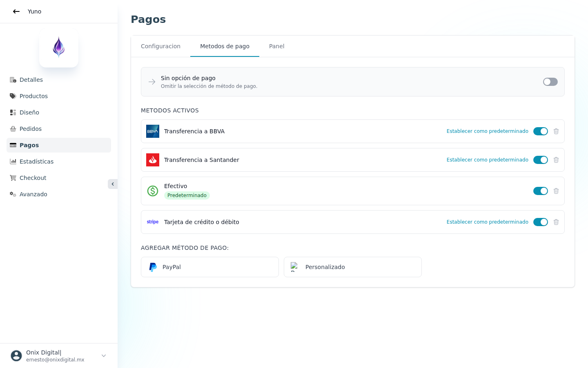Collapse the sidebar with the chevron
The height and width of the screenshot is (368, 588).
pos(113,184)
